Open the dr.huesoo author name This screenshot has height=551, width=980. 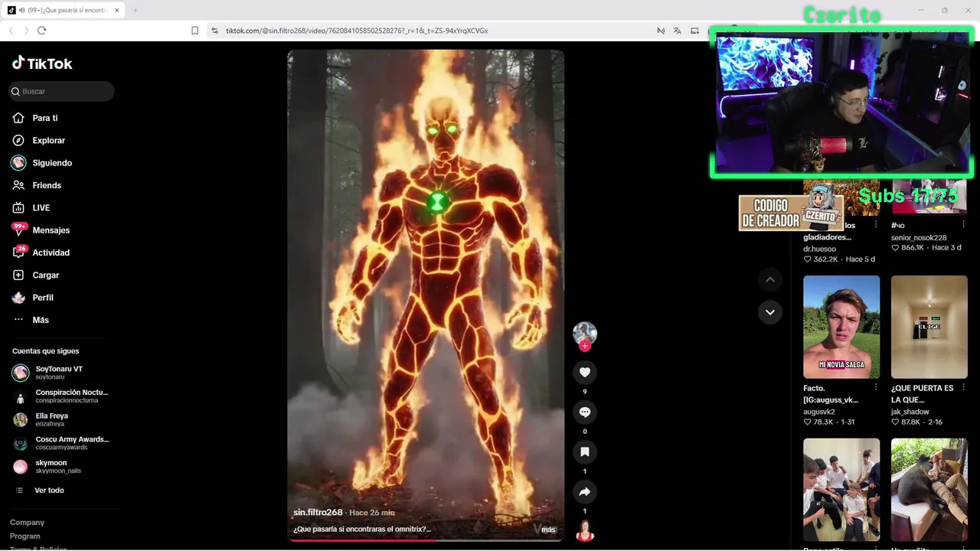coord(820,249)
